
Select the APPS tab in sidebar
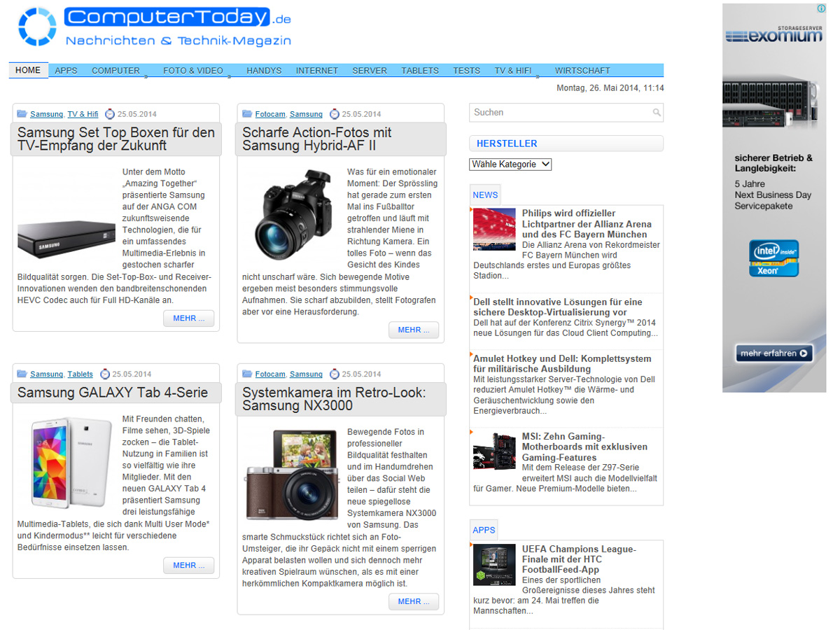pyautogui.click(x=484, y=530)
